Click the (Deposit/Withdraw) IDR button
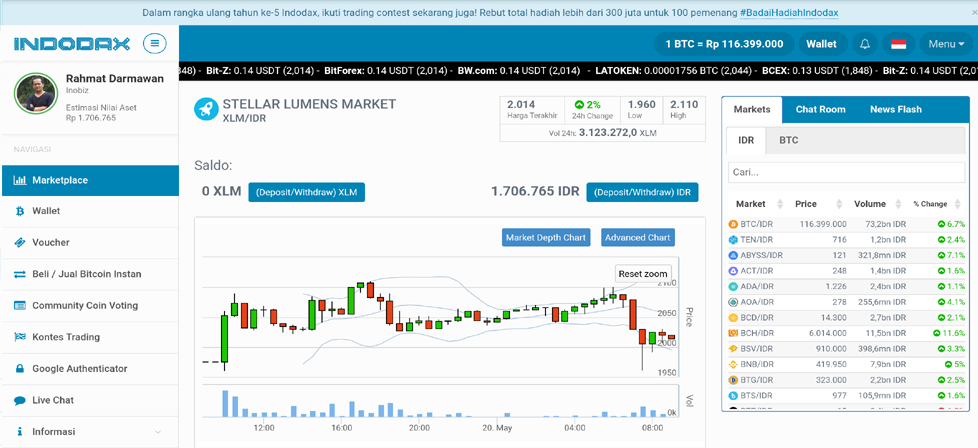The image size is (978, 448). click(642, 192)
